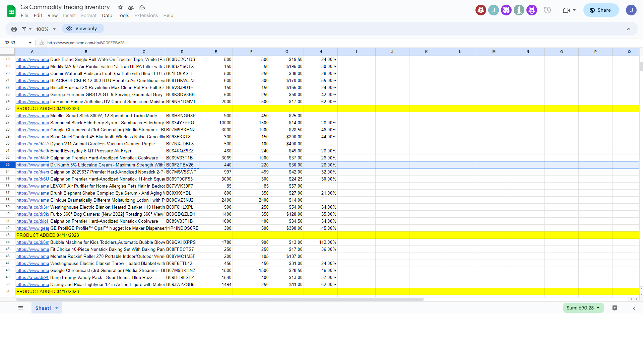Open the geappliances link in row 42
This screenshot has height=349, width=644.
(33, 228)
